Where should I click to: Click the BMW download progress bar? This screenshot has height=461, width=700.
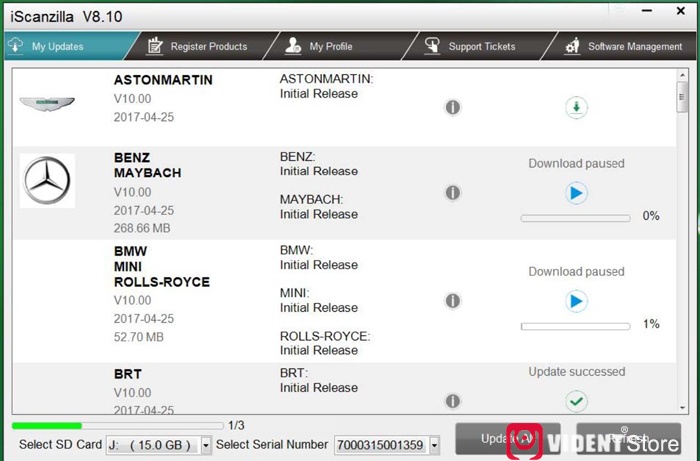pos(575,327)
